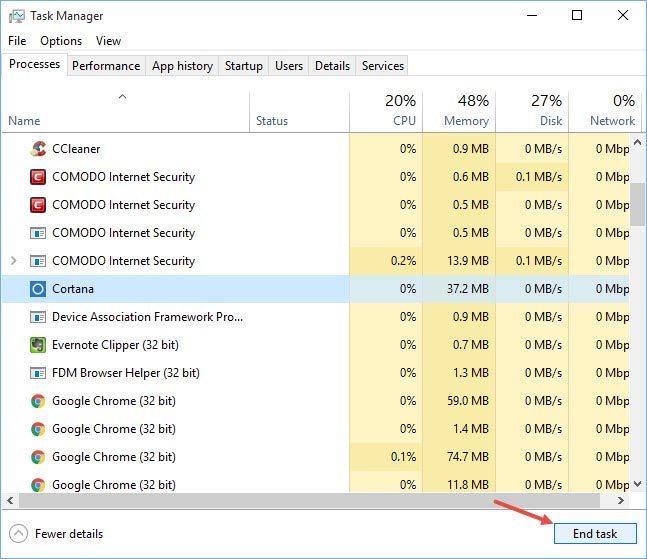Image resolution: width=647 pixels, height=559 pixels.
Task: Open the Options menu
Action: (x=61, y=41)
